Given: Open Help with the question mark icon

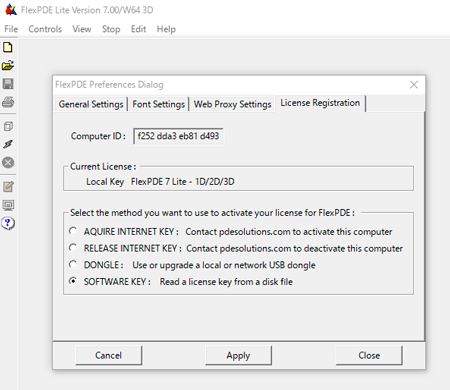Looking at the screenshot, I should click(8, 223).
